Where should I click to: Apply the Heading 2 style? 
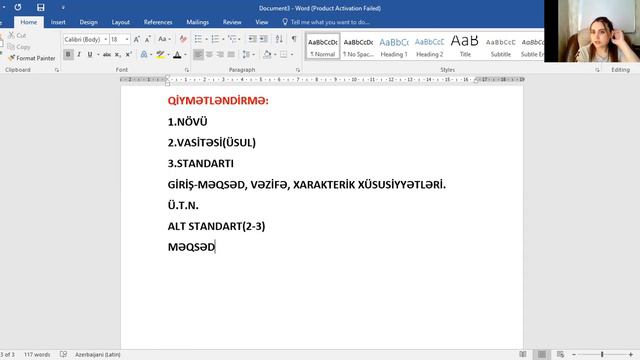(x=429, y=47)
